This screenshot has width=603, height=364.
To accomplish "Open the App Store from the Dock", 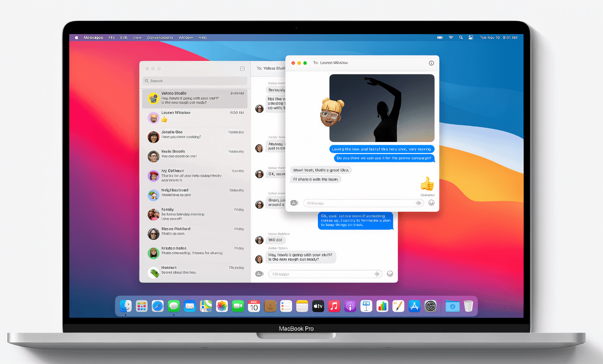I will 414,306.
